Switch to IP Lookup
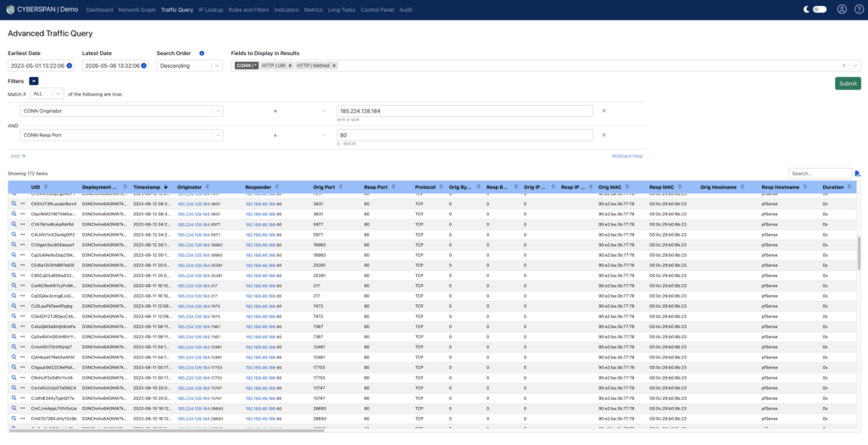Image resolution: width=868 pixels, height=445 pixels. point(210,10)
